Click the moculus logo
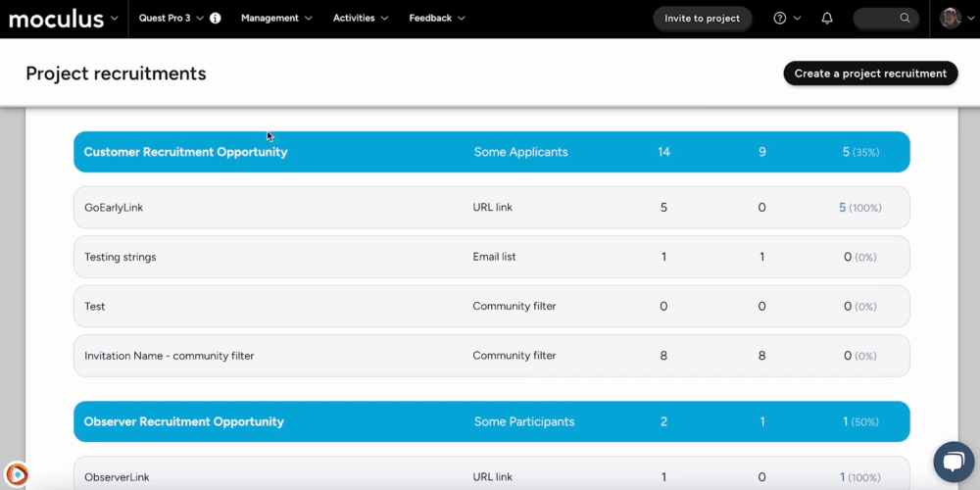This screenshot has height=490, width=980. [x=56, y=18]
